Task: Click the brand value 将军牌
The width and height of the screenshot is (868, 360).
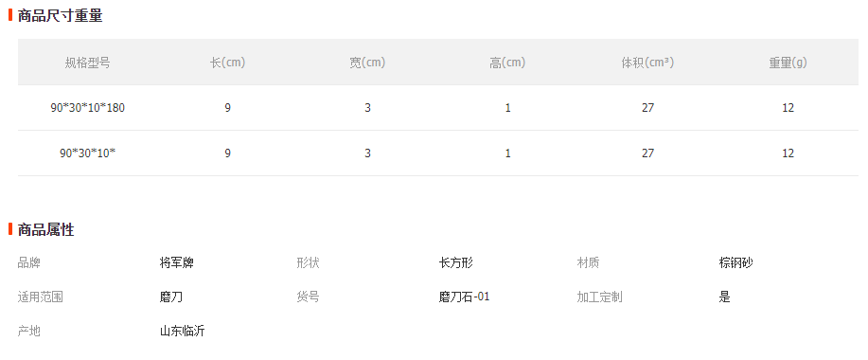Action: tap(177, 263)
